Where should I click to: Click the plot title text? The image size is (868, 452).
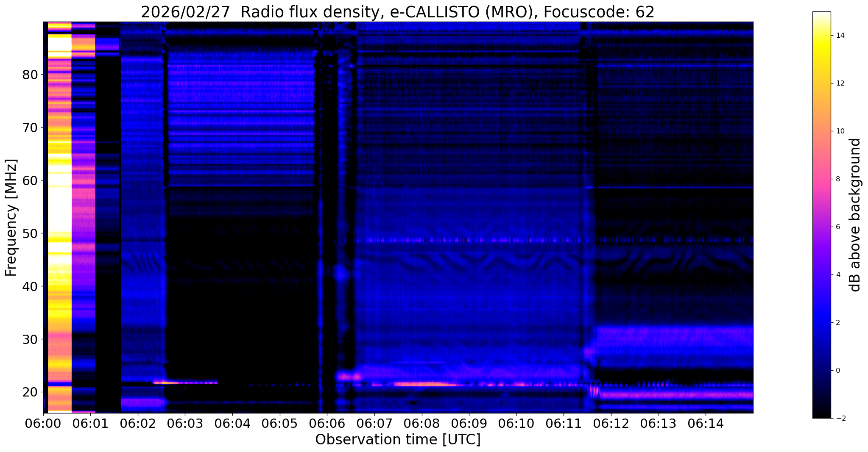click(x=398, y=12)
